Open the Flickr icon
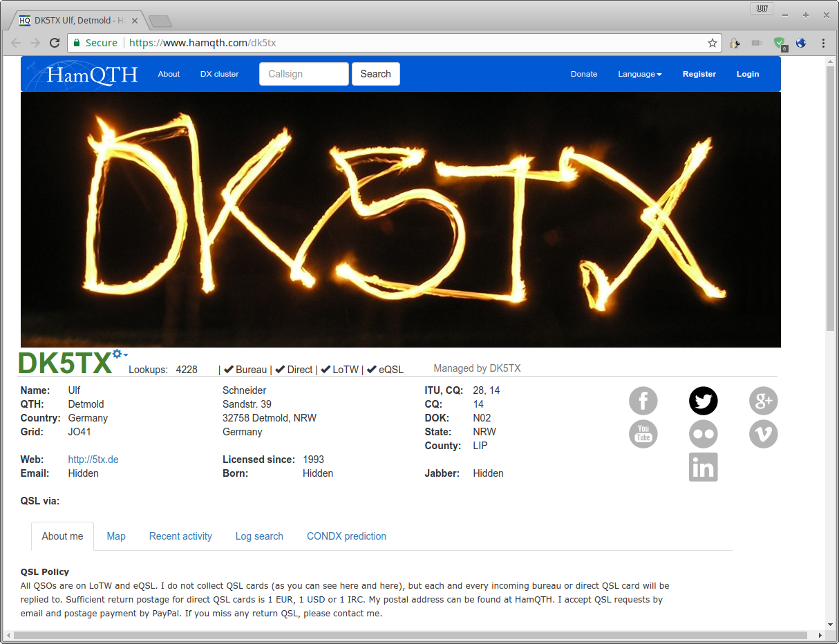 pyautogui.click(x=704, y=434)
